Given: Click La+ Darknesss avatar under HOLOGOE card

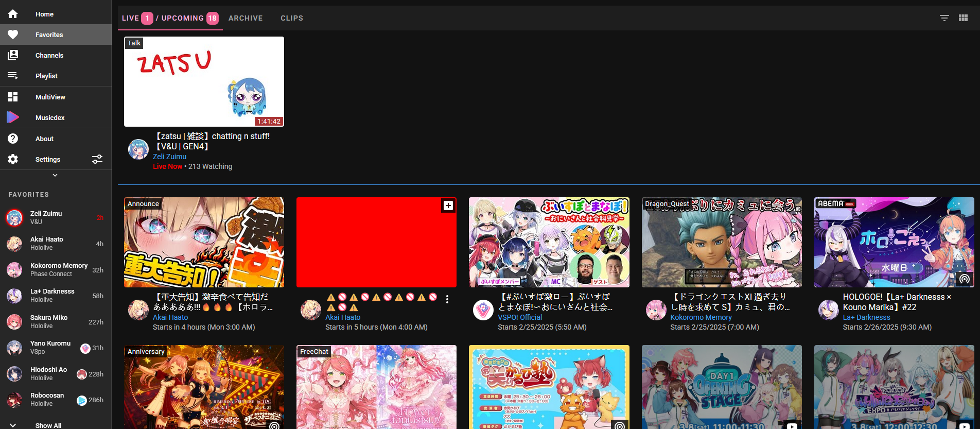Looking at the screenshot, I should 829,310.
